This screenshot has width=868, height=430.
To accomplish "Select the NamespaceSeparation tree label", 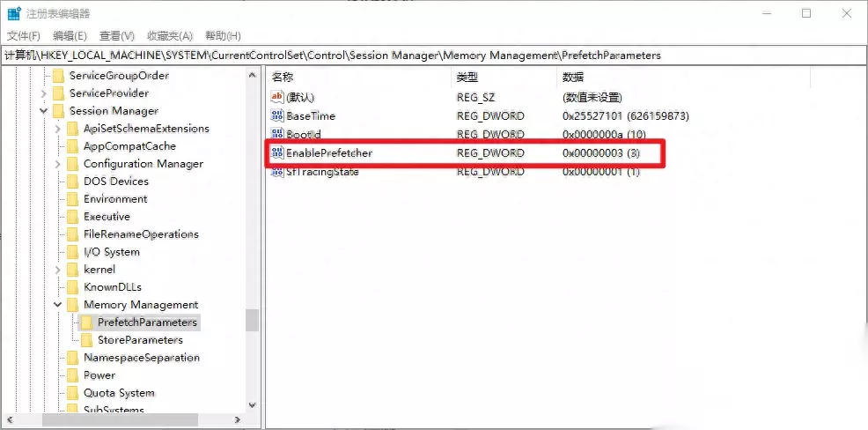I will pos(142,358).
